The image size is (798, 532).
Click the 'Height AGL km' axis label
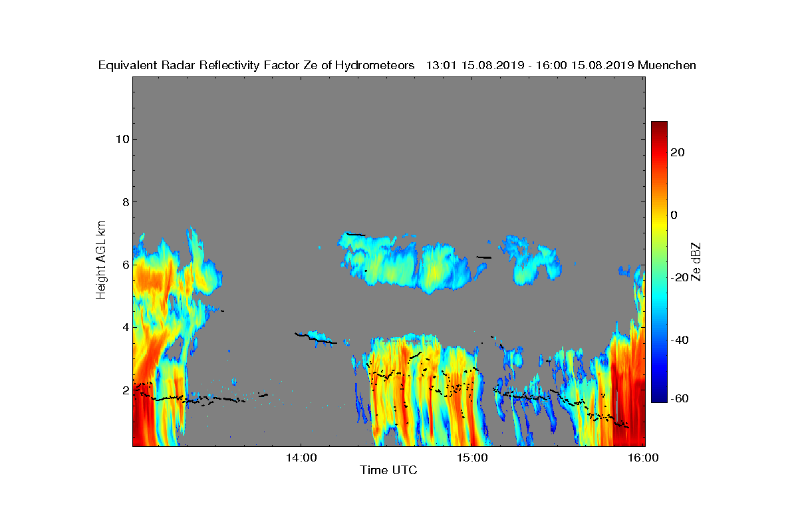(101, 261)
